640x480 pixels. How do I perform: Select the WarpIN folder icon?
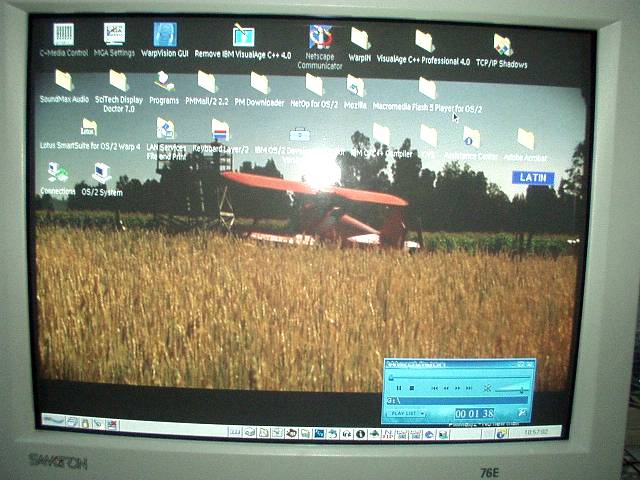tap(360, 38)
